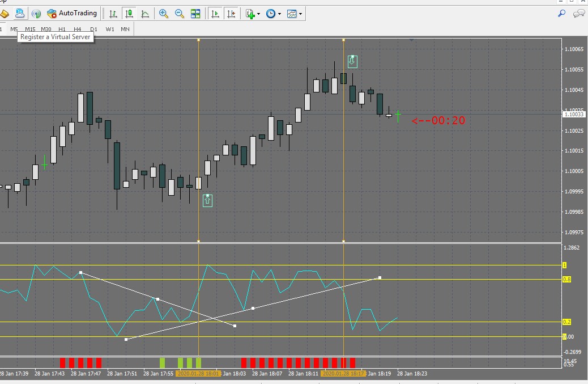Viewport: 588px width, 384px height.
Task: Click the indicator value 1.2862
Action: pyautogui.click(x=572, y=247)
